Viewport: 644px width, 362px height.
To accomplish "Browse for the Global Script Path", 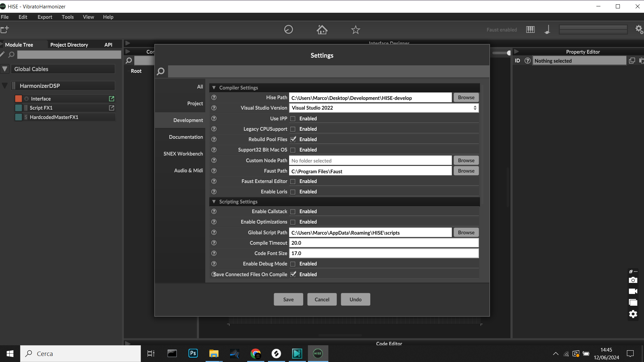I will pos(466,233).
